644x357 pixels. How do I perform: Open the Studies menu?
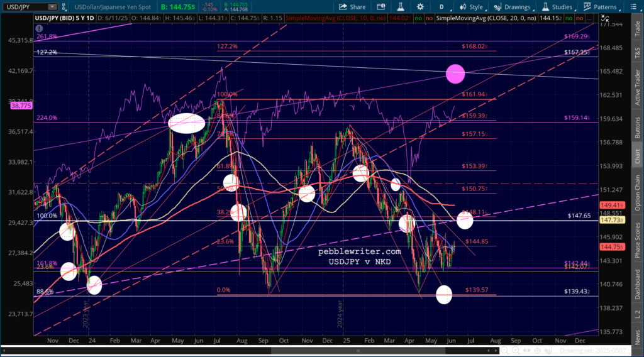(x=558, y=7)
